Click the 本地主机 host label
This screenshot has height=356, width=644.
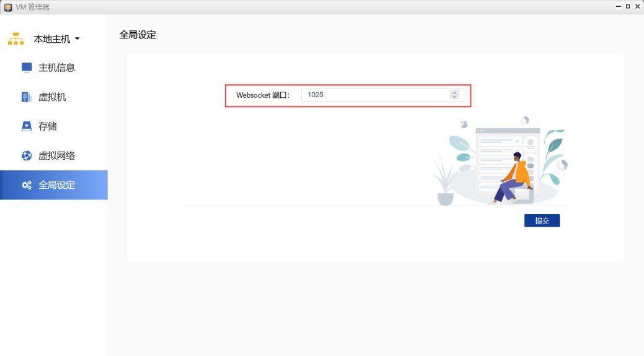click(x=51, y=39)
